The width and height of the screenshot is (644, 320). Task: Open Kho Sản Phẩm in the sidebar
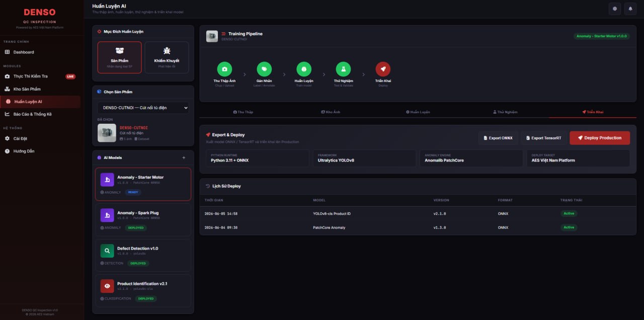40,89
